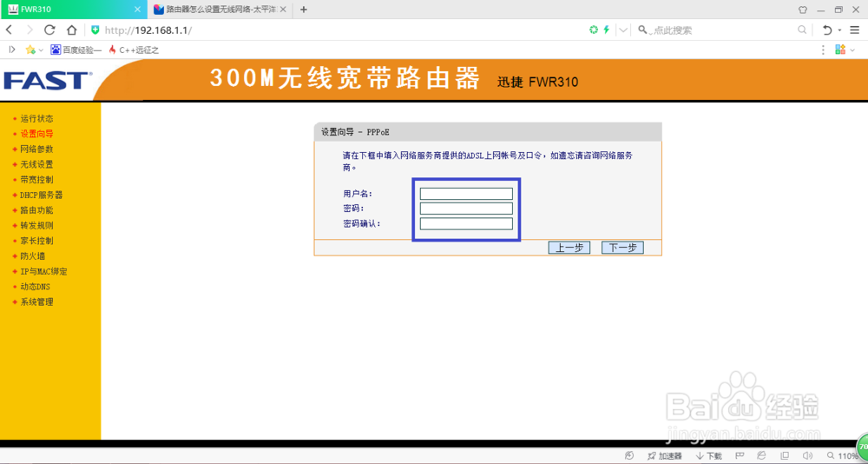Click the green security shield in address bar
The width and height of the screenshot is (868, 464).
click(x=95, y=30)
